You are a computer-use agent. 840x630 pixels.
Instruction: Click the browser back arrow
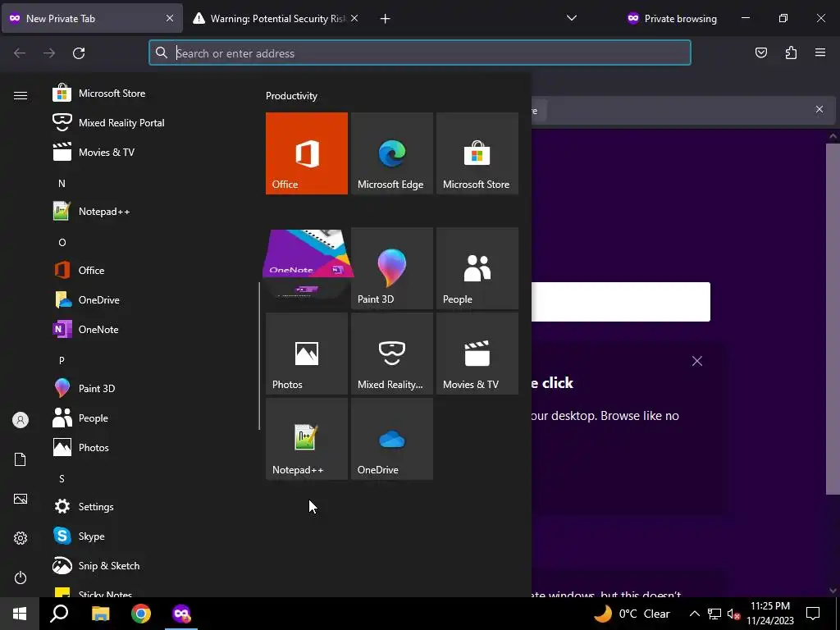point(20,53)
